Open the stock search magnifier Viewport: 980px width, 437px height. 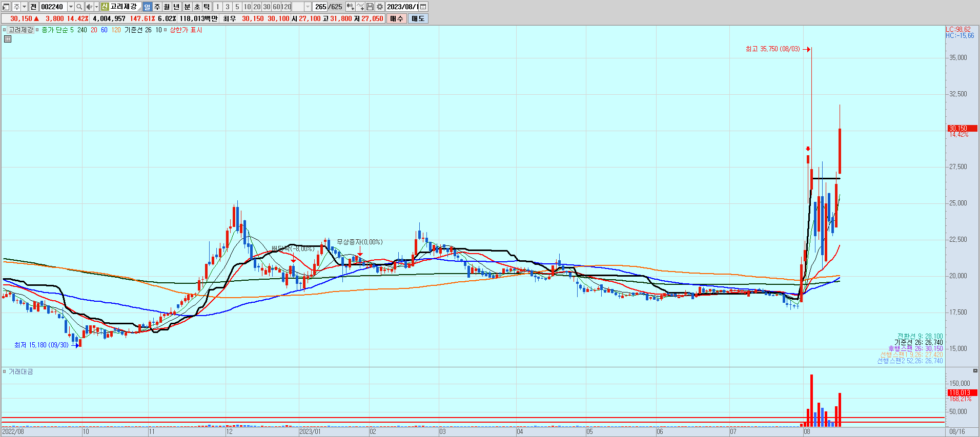pos(79,7)
